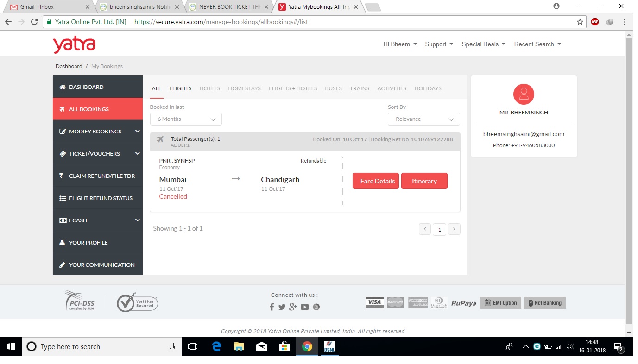Open the Windows notification center

618,346
